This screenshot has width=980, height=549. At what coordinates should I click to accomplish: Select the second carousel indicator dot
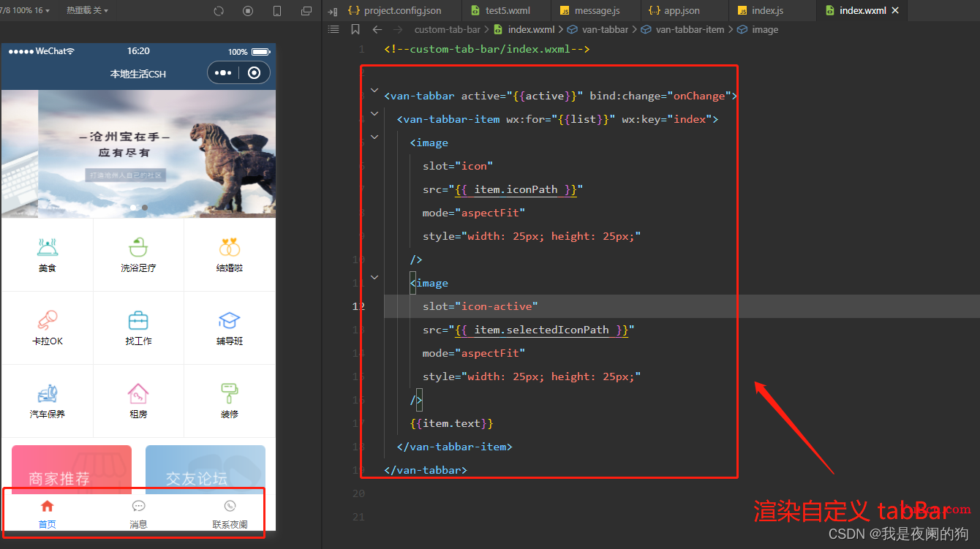click(x=145, y=208)
